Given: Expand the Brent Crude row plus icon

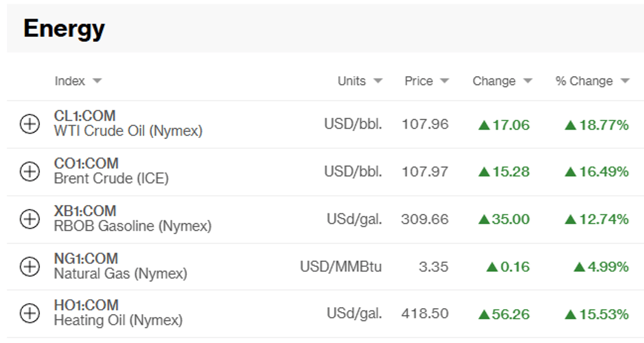Looking at the screenshot, I should [30, 172].
